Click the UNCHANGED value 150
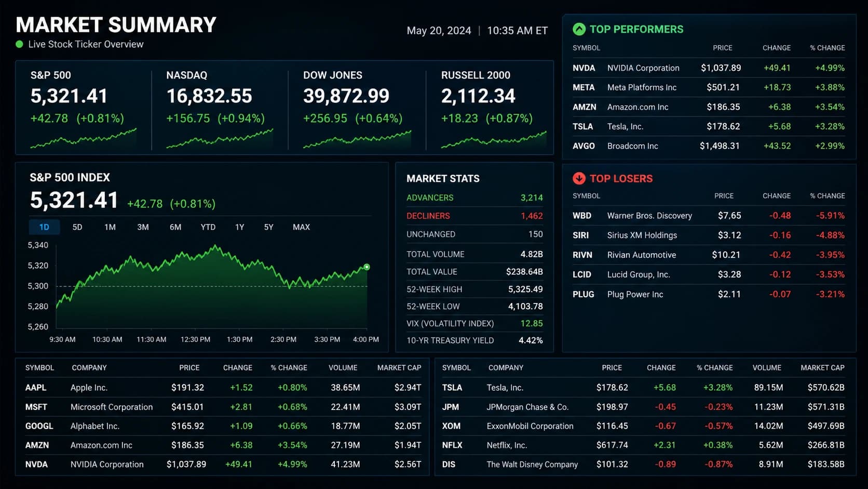Viewport: 868px width, 489px height. [536, 234]
